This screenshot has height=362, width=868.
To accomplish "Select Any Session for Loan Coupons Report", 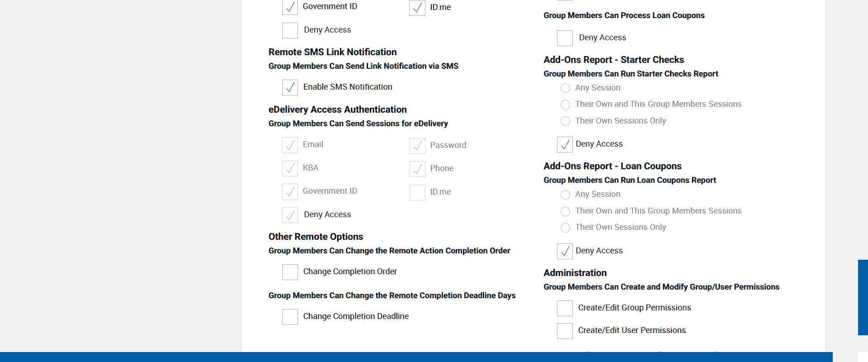I will (565, 195).
